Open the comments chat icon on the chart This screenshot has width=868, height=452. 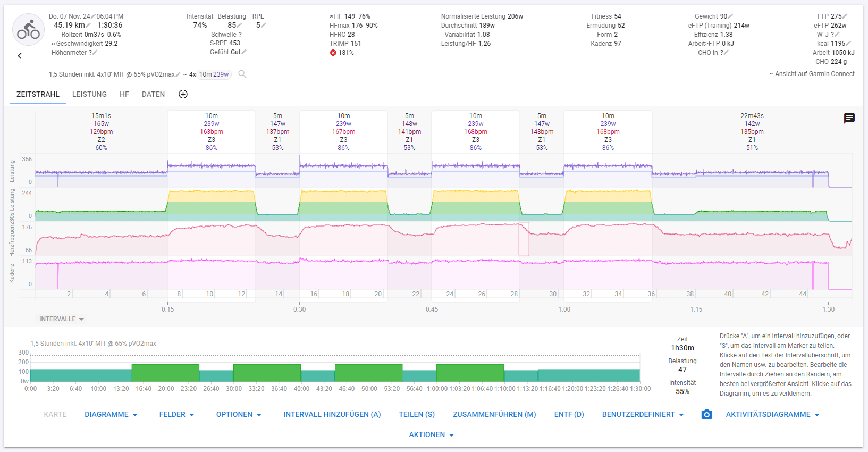[849, 118]
